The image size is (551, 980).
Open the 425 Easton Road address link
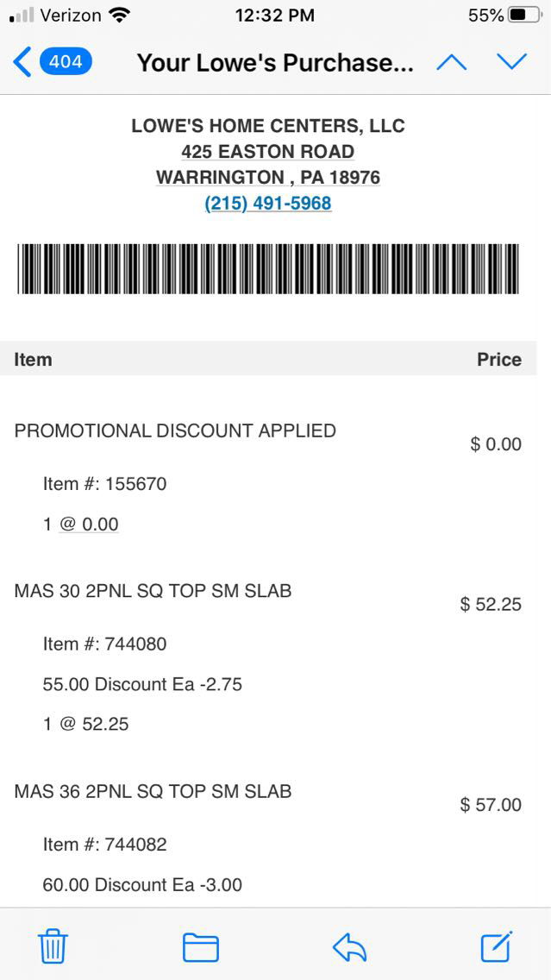pyautogui.click(x=267, y=152)
